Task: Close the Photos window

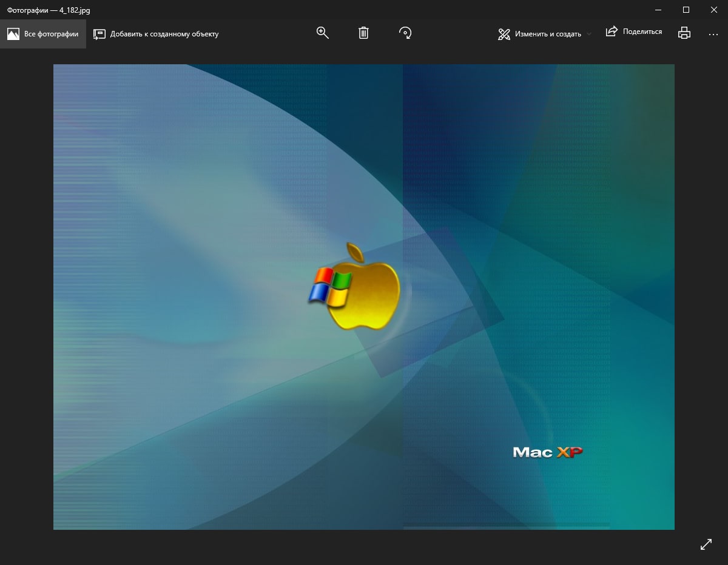Action: 714,10
